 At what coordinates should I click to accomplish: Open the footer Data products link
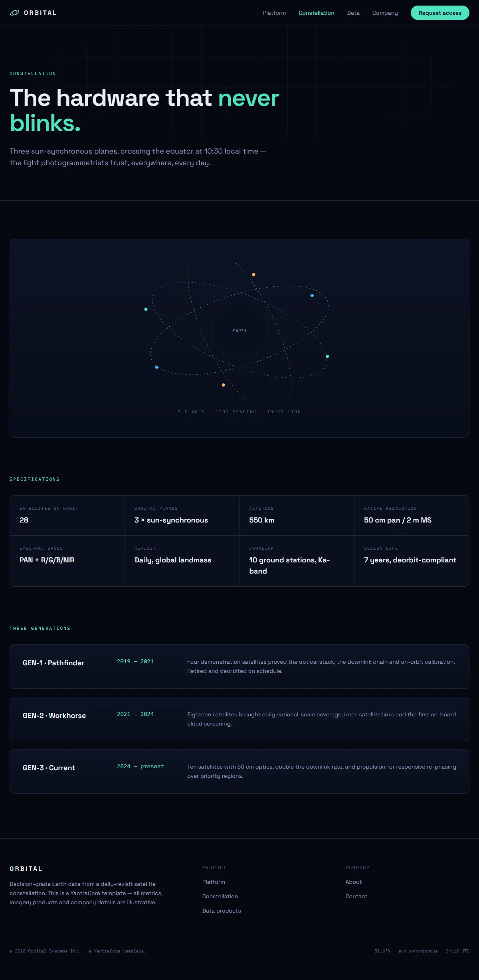pos(222,911)
